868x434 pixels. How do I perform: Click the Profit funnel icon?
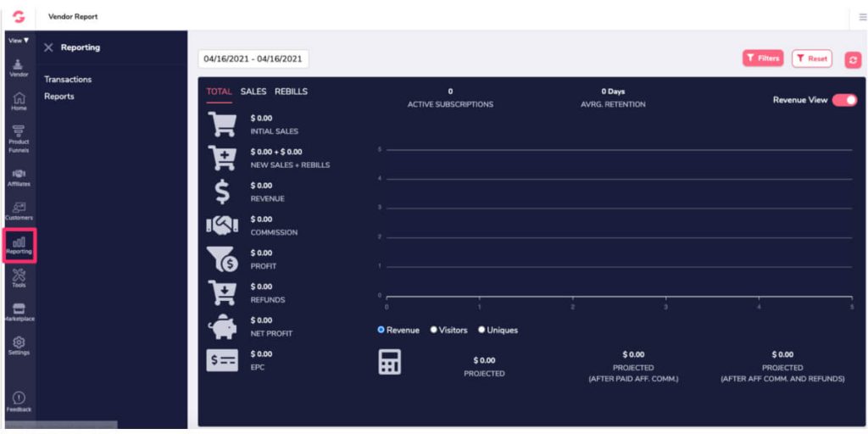222,259
